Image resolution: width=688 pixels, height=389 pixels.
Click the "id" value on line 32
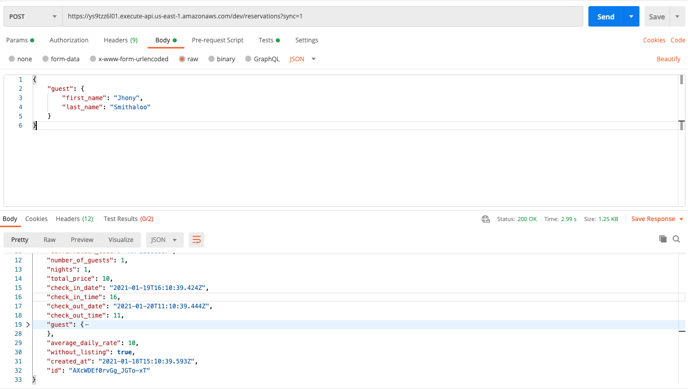(x=109, y=371)
